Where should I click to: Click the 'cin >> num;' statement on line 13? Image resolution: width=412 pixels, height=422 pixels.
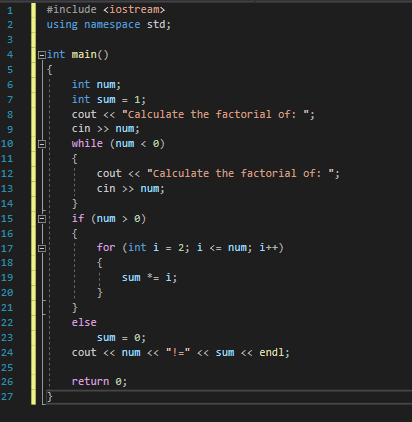[x=131, y=189]
